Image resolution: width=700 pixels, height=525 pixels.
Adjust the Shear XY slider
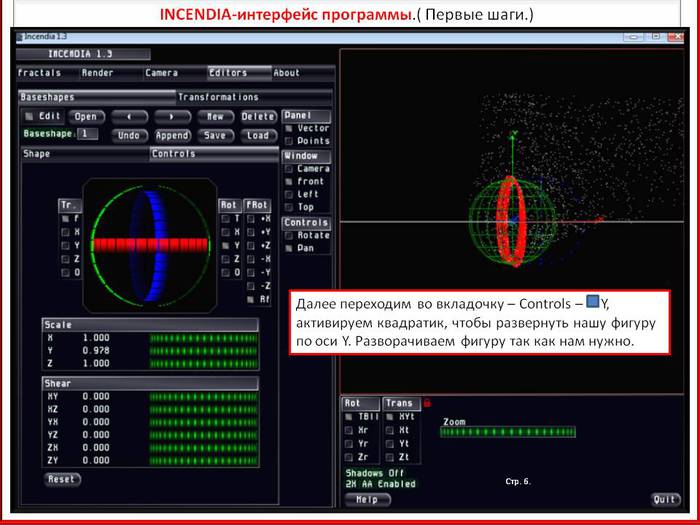204,397
